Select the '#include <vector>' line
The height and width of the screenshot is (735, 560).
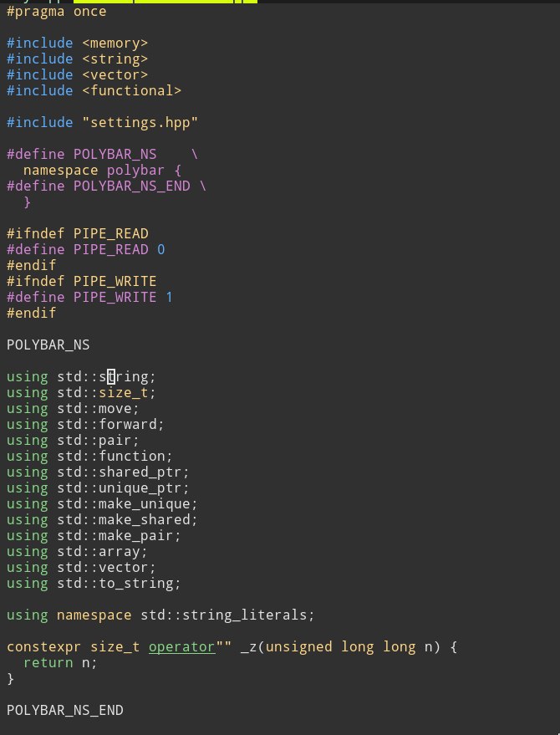coord(78,75)
